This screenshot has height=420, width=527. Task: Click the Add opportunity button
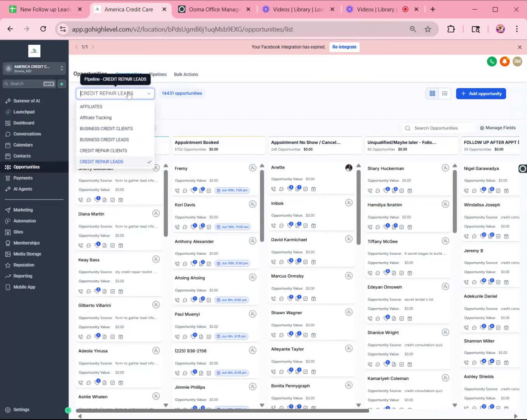(x=481, y=94)
